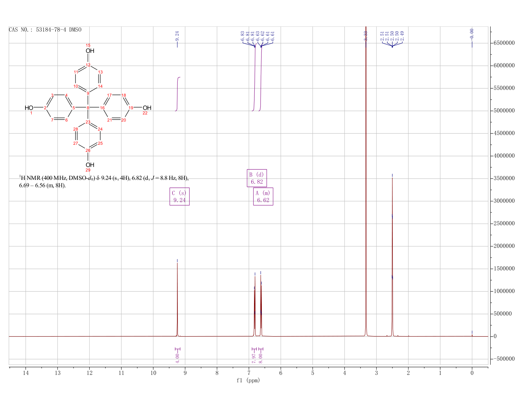
Task: Select the C (s) 9.24 multiplet box
Action: coord(180,196)
